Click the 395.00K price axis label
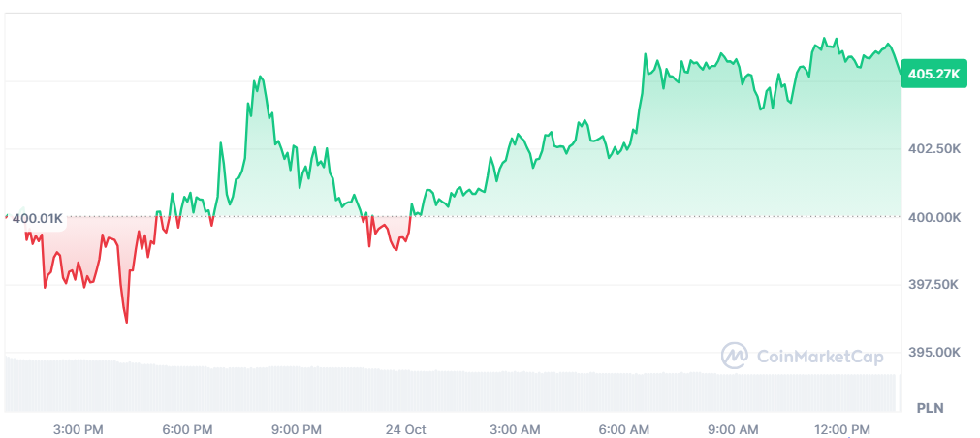This screenshot has height=438, width=980. click(933, 352)
